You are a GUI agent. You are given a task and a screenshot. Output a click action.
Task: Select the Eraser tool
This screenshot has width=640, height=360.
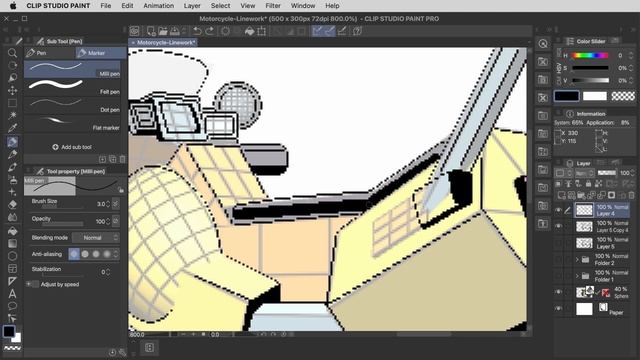coord(12,204)
